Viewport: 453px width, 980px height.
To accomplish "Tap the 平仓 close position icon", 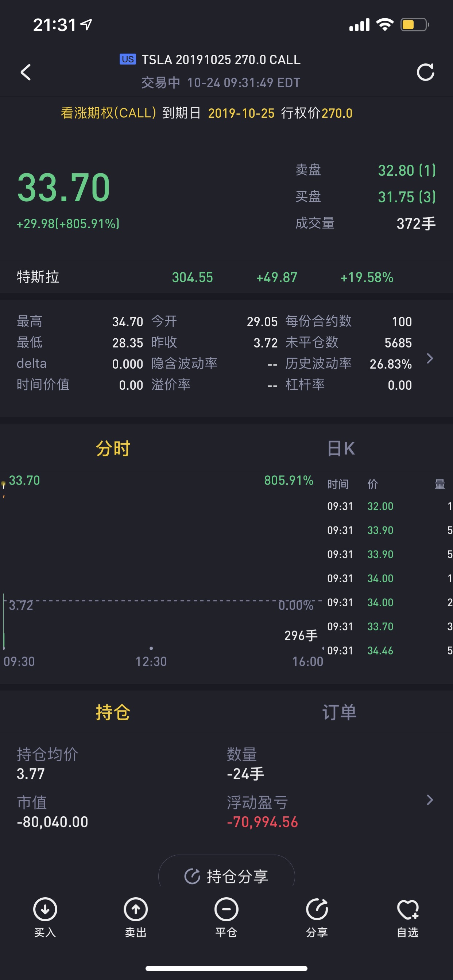I will [226, 917].
